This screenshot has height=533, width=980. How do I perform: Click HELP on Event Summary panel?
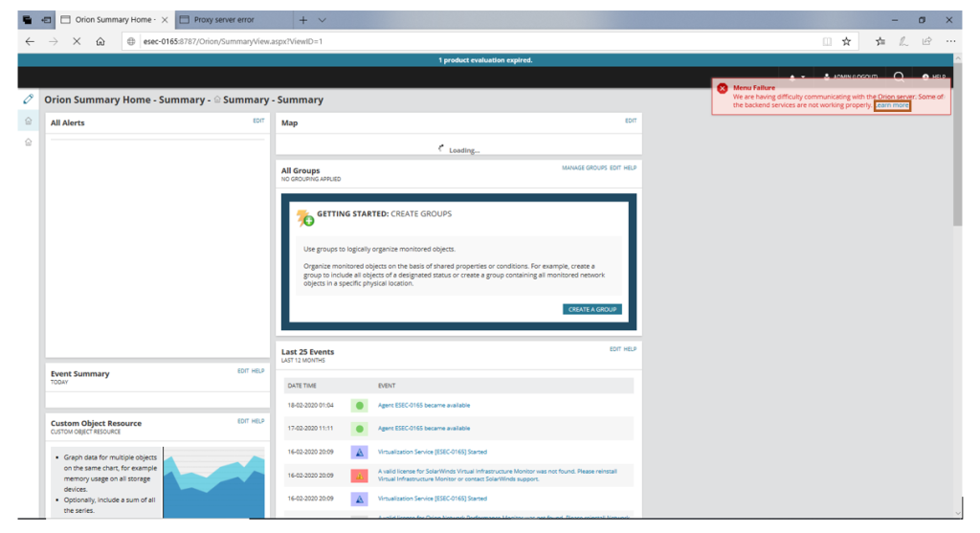click(x=257, y=371)
